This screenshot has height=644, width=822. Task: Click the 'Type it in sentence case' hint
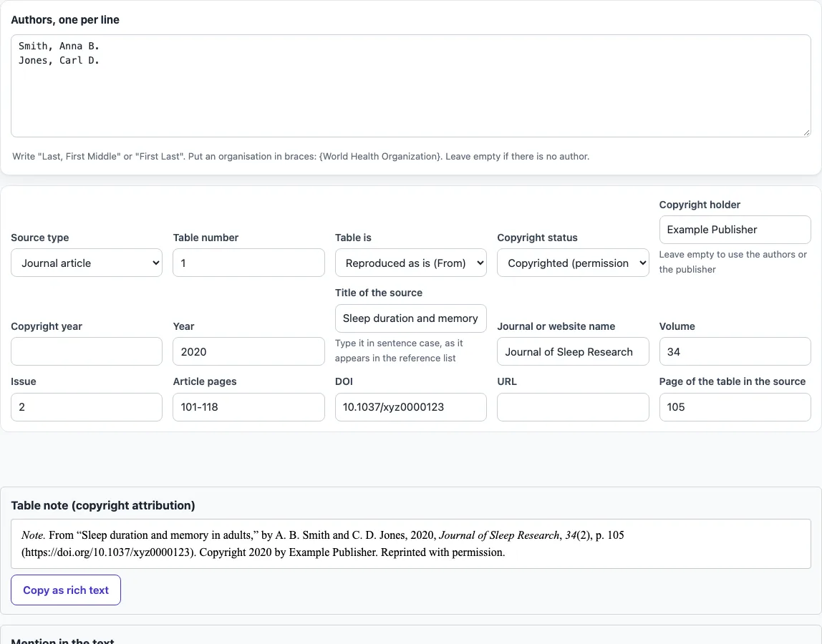399,351
